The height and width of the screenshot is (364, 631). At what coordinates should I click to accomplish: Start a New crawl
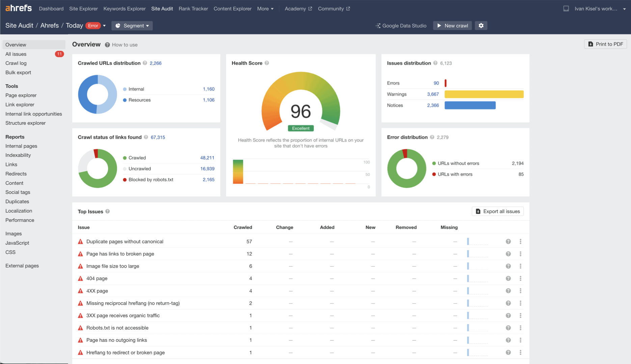coord(452,26)
